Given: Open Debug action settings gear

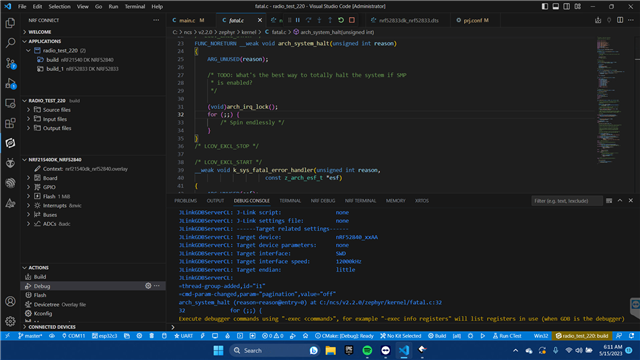Looking at the screenshot, I should [x=148, y=286].
